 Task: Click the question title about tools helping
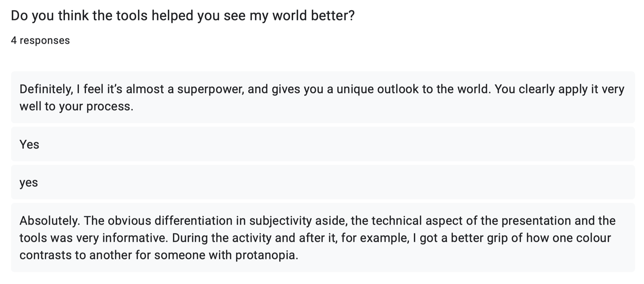[183, 16]
